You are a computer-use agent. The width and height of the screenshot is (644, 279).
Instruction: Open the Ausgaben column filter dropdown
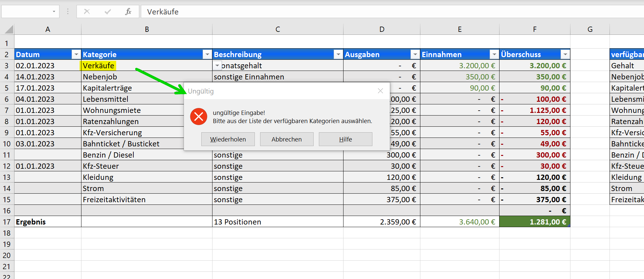(x=415, y=54)
